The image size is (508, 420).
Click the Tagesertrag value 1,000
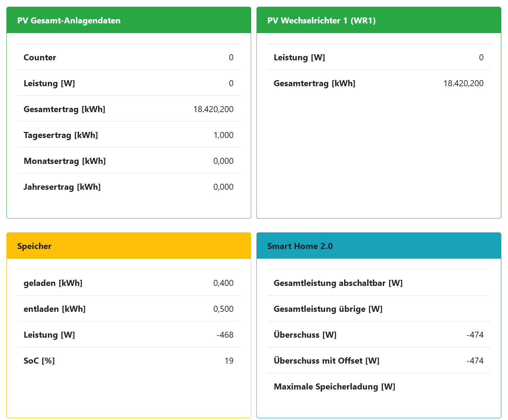pos(223,135)
